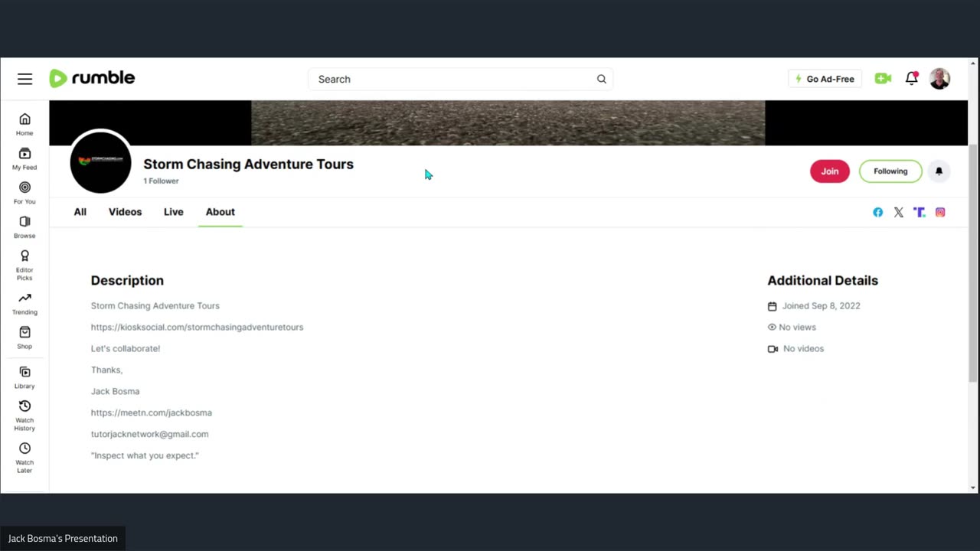Viewport: 980px width, 551px height.
Task: Go to Home in sidebar
Action: [24, 124]
